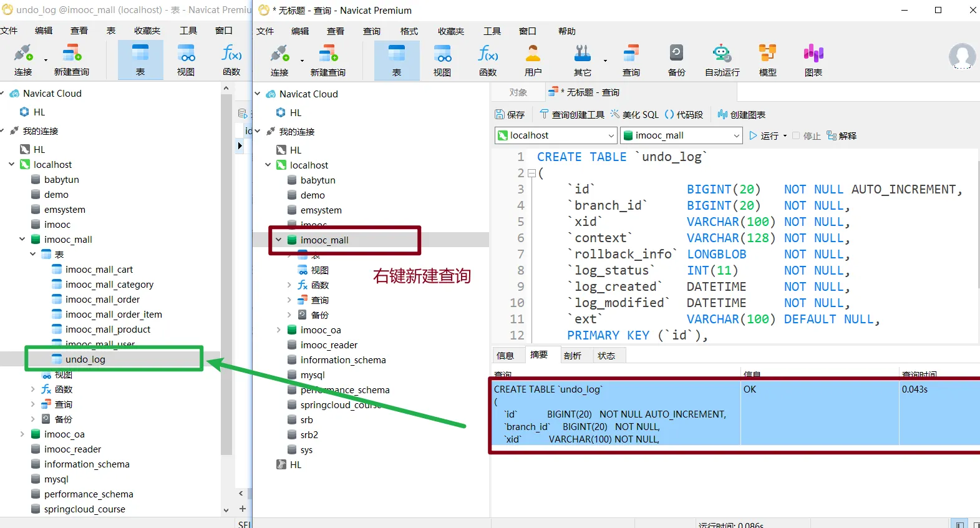The width and height of the screenshot is (980, 528).
Task: Select imooc_mall_cart table in the left window
Action: pos(99,270)
